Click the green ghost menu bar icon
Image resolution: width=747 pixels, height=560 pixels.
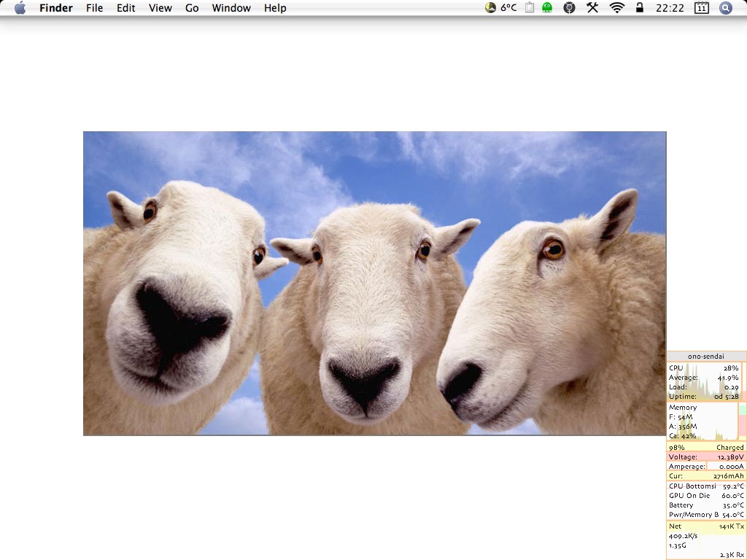point(547,7)
